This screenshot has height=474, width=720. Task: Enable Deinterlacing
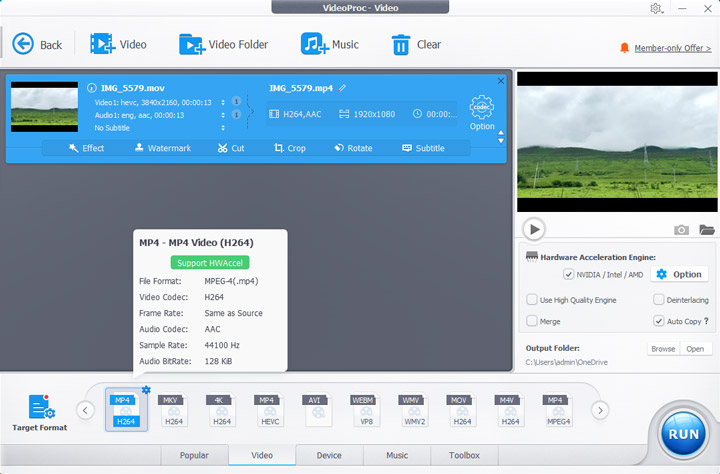(658, 299)
